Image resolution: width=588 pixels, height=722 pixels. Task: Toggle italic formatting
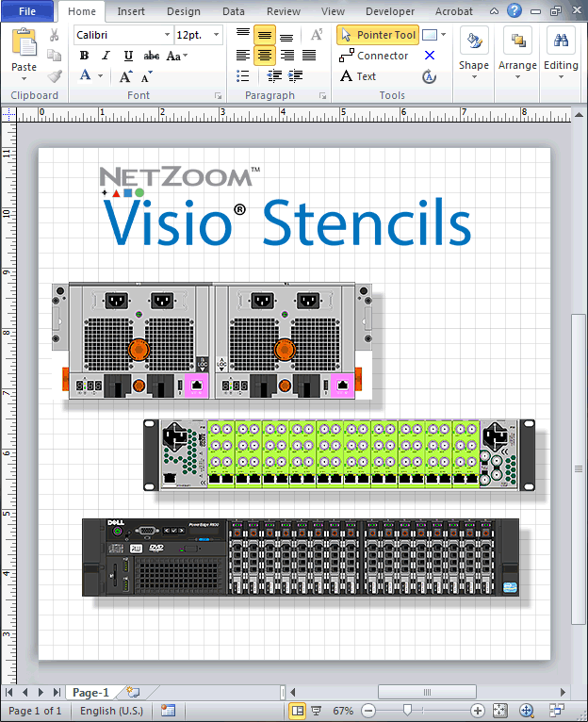(106, 56)
